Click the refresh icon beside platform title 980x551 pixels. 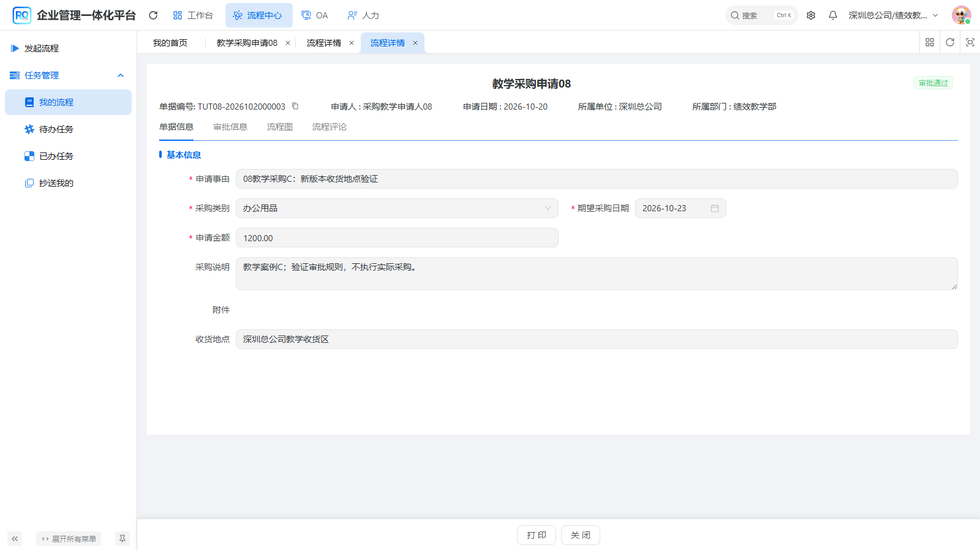point(153,15)
